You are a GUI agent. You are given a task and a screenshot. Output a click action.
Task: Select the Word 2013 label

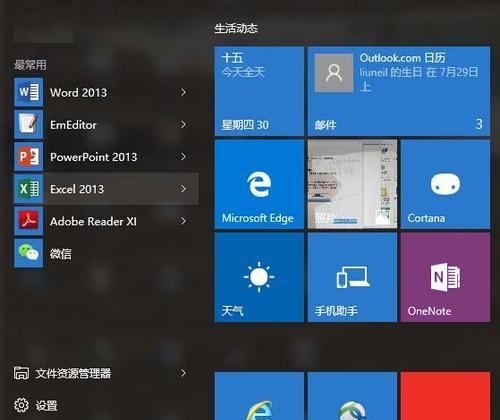(x=78, y=92)
